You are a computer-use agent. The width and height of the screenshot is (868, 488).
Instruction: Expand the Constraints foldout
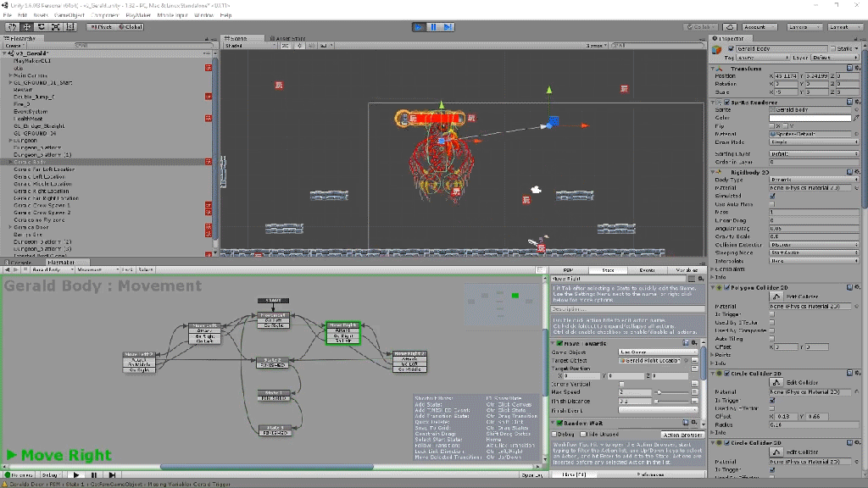[714, 269]
